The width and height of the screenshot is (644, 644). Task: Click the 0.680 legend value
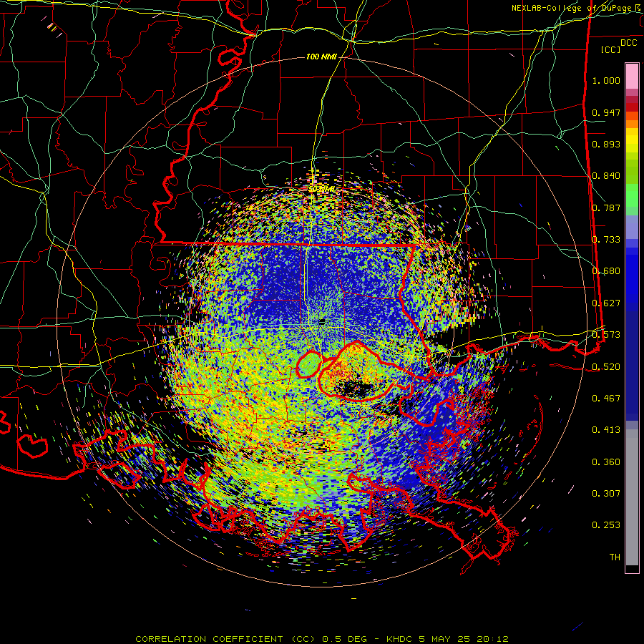pos(606,271)
